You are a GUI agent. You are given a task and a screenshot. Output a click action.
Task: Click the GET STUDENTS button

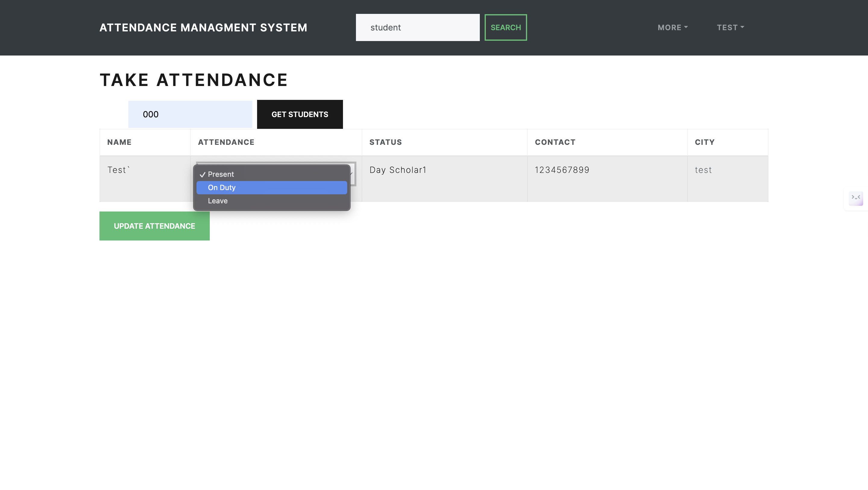pyautogui.click(x=300, y=114)
